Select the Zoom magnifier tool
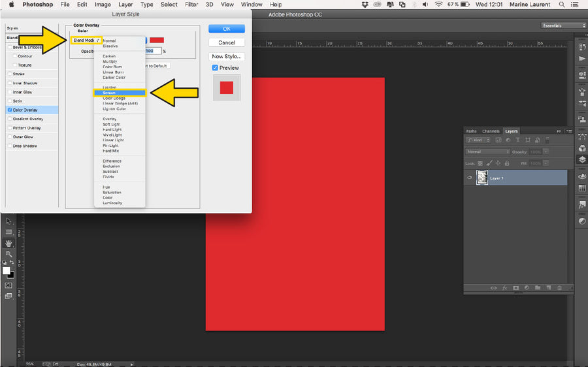588x367 pixels. (x=9, y=253)
